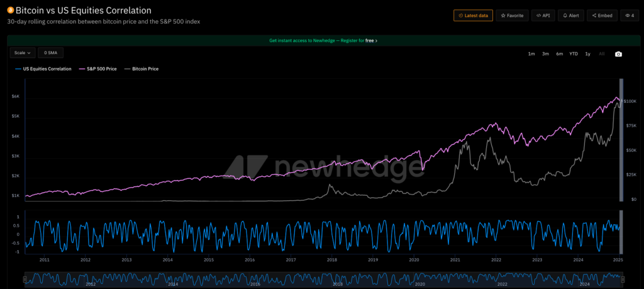Click the 30-day rolling correlation subtitle
Screen dimensions: 644x289
[x=104, y=22]
